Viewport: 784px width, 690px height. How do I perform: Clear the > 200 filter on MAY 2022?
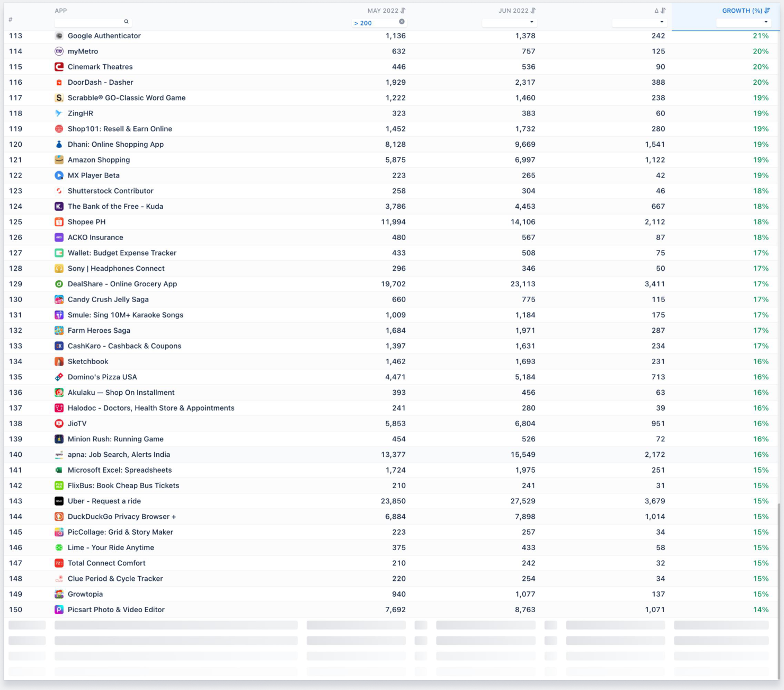click(x=402, y=22)
